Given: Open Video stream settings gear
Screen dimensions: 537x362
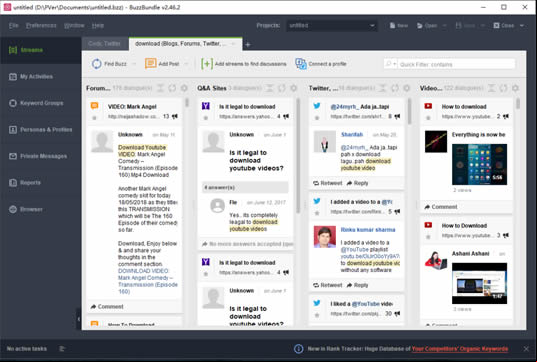Looking at the screenshot, I should pos(515,88).
